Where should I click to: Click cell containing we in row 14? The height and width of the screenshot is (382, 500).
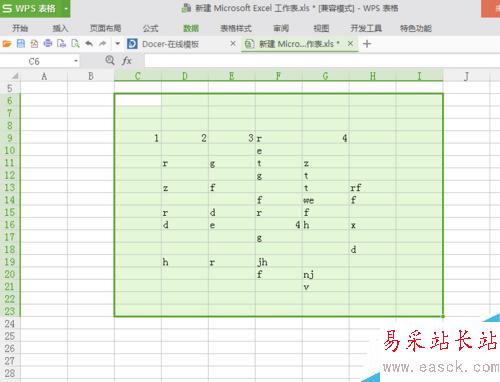[326, 200]
